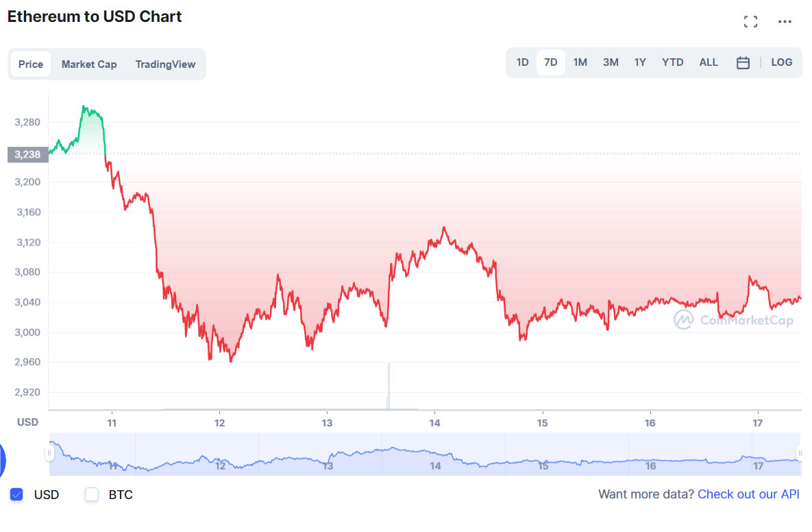Select the 3M time range
812x532 pixels.
611,62
